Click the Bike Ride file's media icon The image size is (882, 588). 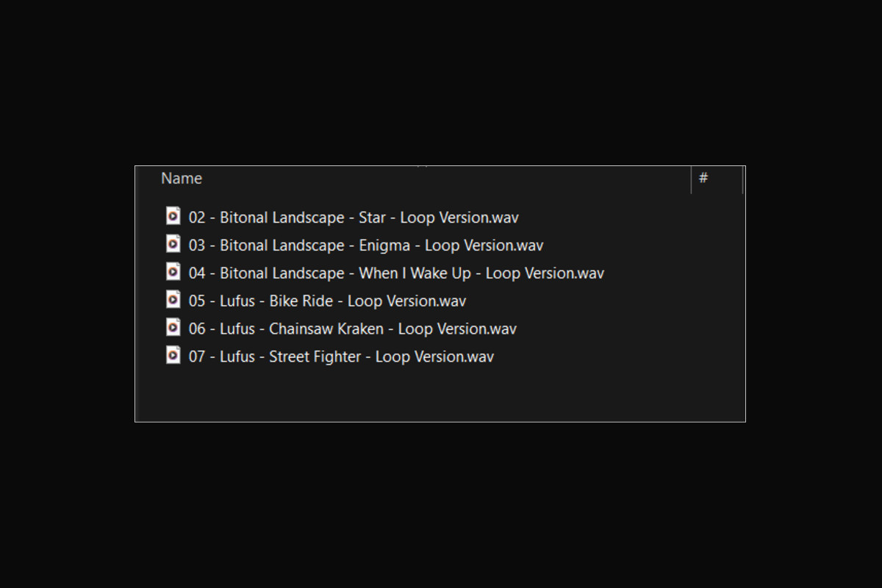tap(173, 300)
